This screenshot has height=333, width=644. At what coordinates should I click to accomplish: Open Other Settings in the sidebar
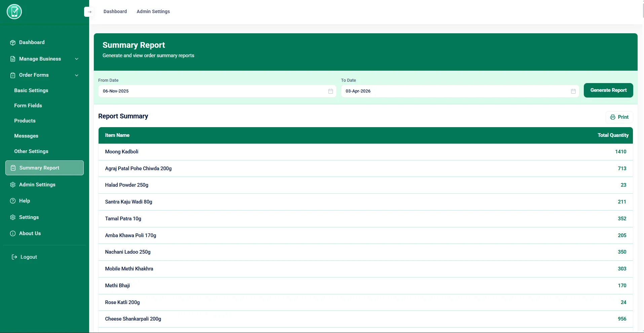point(31,151)
